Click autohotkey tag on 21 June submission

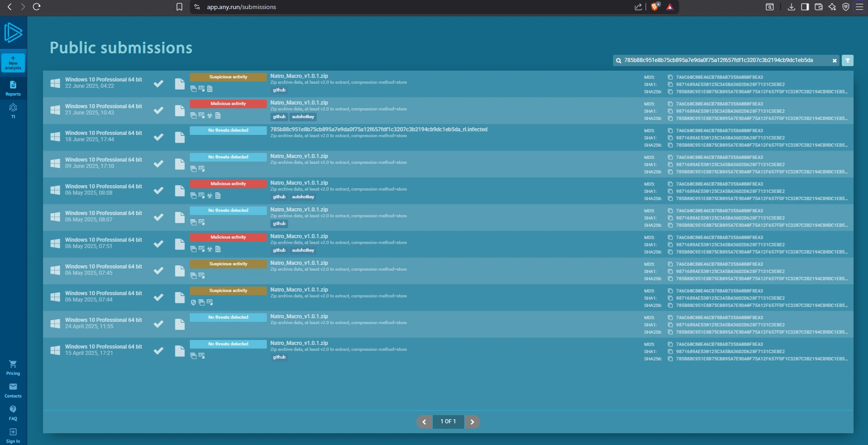(303, 117)
